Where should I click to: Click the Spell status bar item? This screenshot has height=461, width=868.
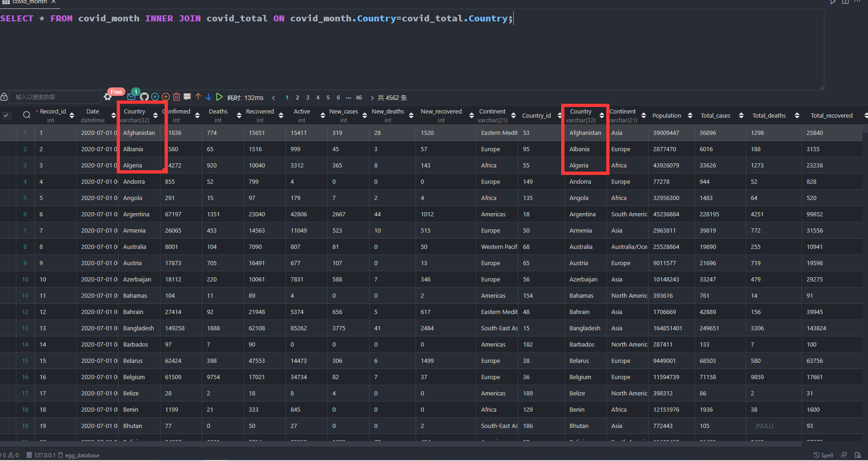pos(823,455)
